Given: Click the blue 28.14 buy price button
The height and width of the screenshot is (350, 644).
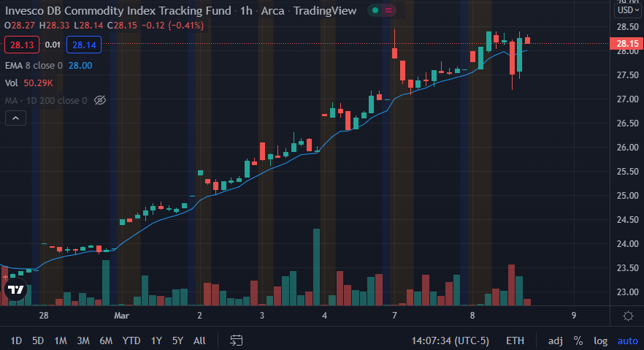Looking at the screenshot, I should coord(84,45).
